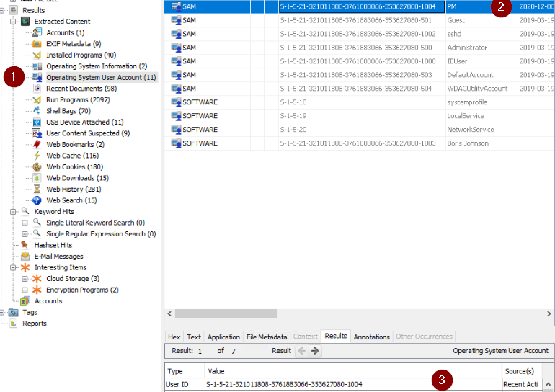Viewport: 555px width, 392px height.
Task: Collapse the Extracted Content tree node
Action: (14, 22)
